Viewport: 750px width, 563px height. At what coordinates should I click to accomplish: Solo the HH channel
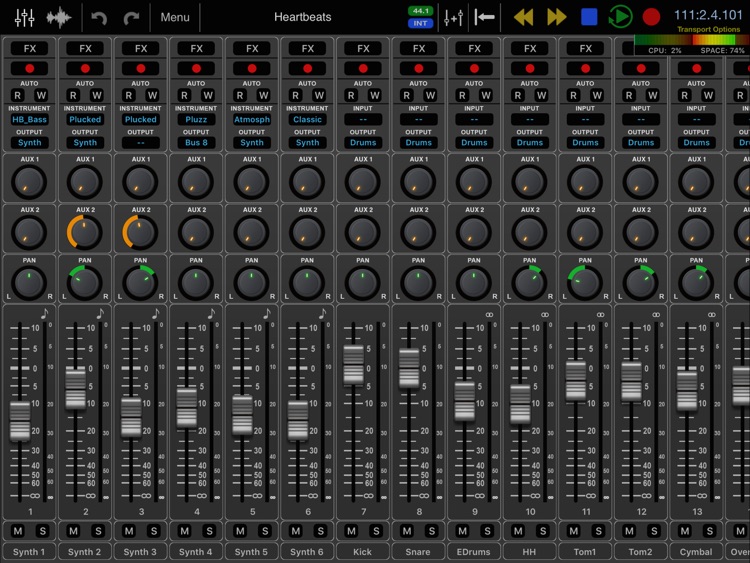[x=543, y=530]
